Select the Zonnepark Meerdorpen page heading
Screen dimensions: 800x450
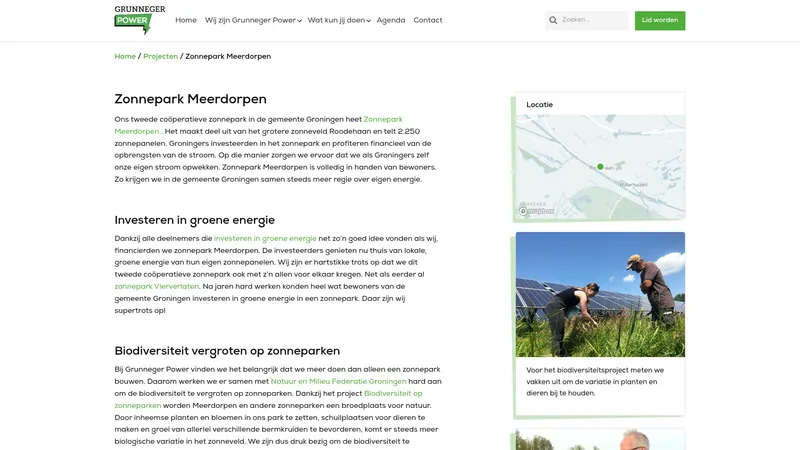(190, 99)
